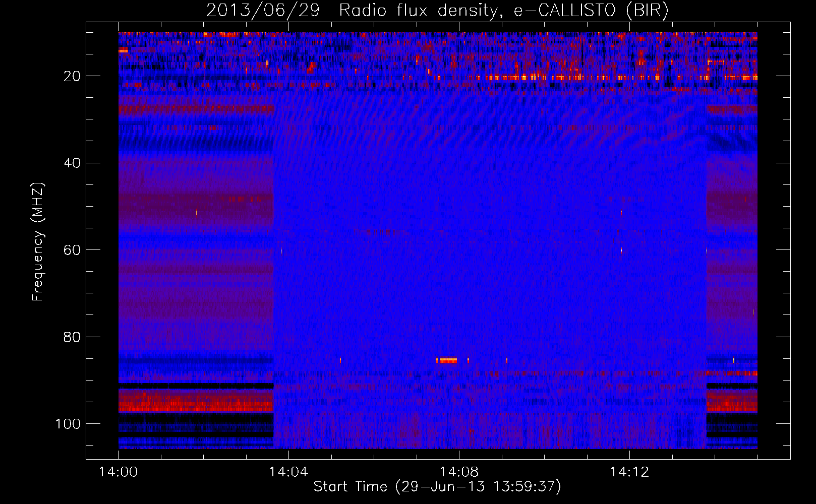Click the 'Frequency (MHZ)' axis label

(x=38, y=242)
